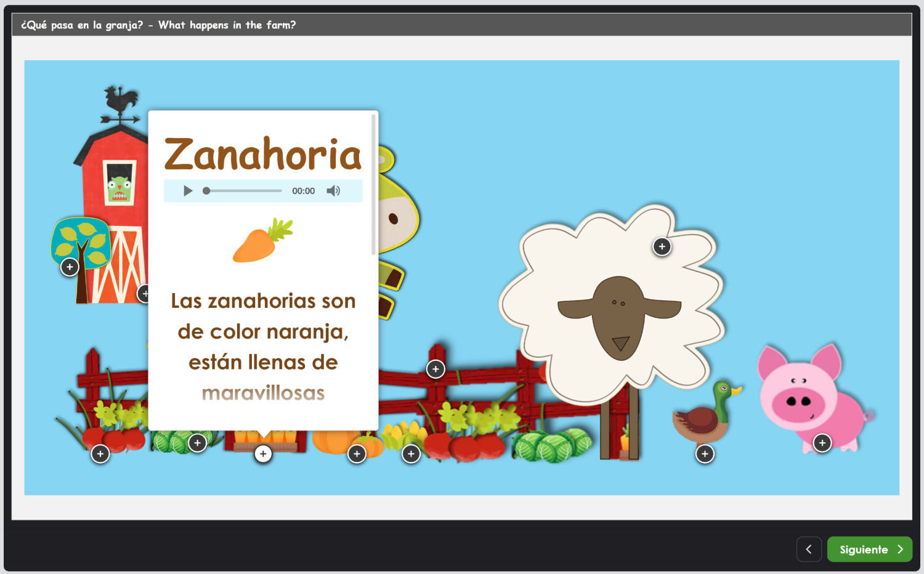This screenshot has height=574, width=924.
Task: Go back with the previous arrow button
Action: 809,549
